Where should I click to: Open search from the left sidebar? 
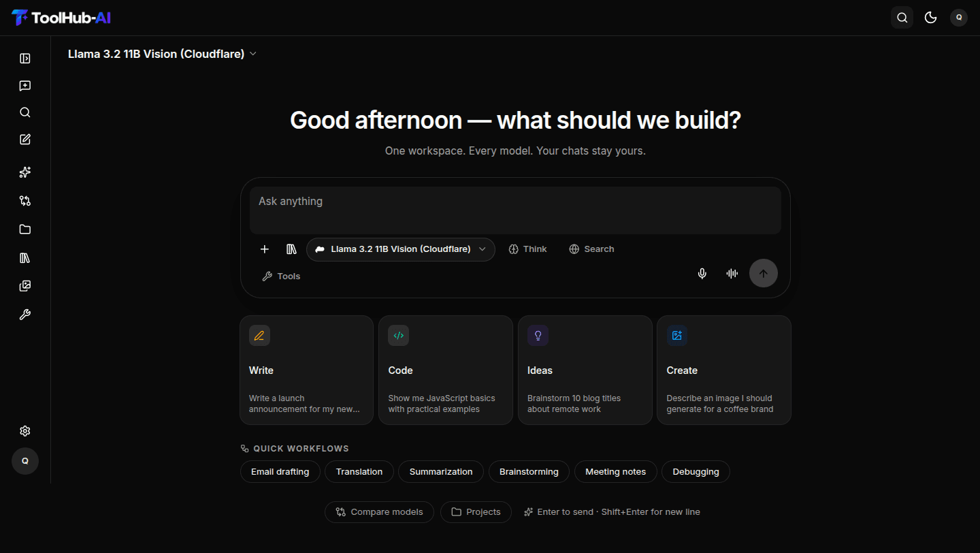[x=25, y=112]
